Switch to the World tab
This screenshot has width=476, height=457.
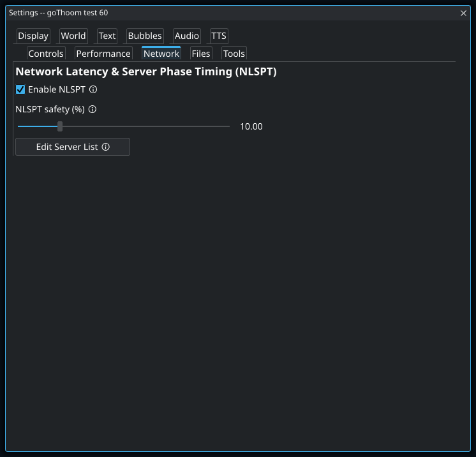pyautogui.click(x=73, y=36)
